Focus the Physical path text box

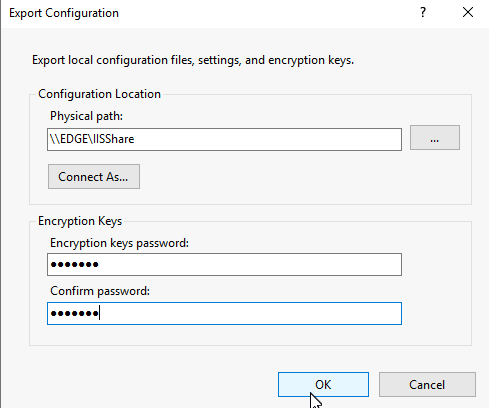[x=224, y=139]
